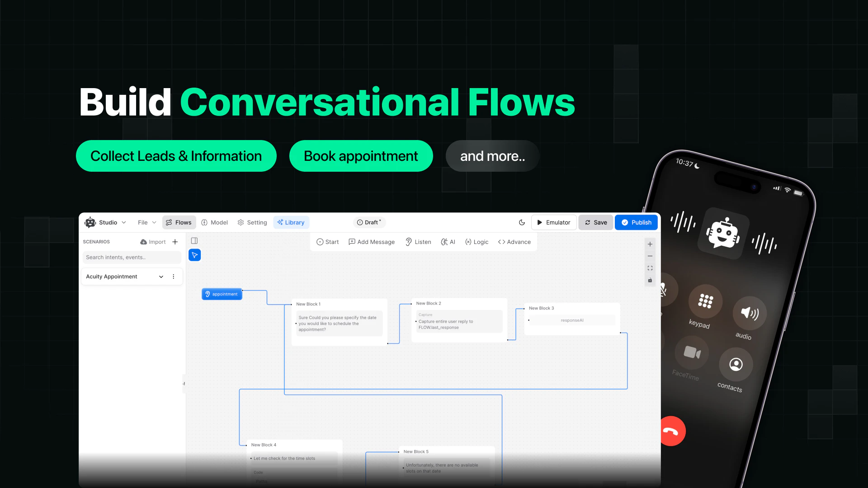Screen dimensions: 868x488
Task: Zoom out on the flow canvas
Action: tap(650, 256)
